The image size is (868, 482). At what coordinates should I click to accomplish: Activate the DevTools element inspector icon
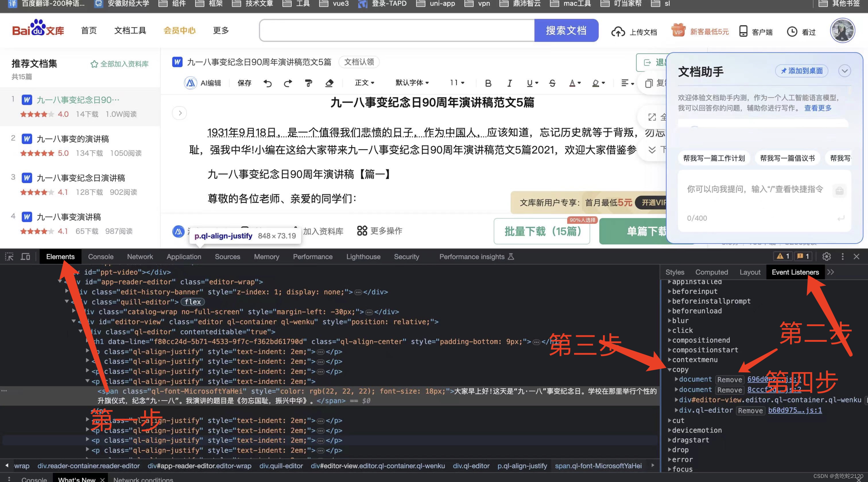pos(9,257)
